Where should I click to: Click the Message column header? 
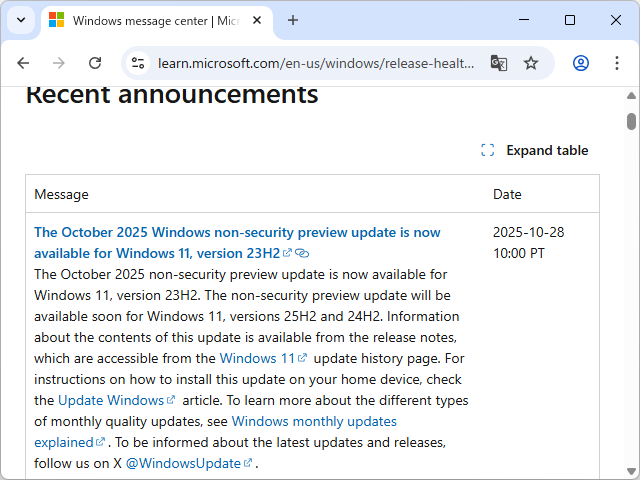pos(61,194)
